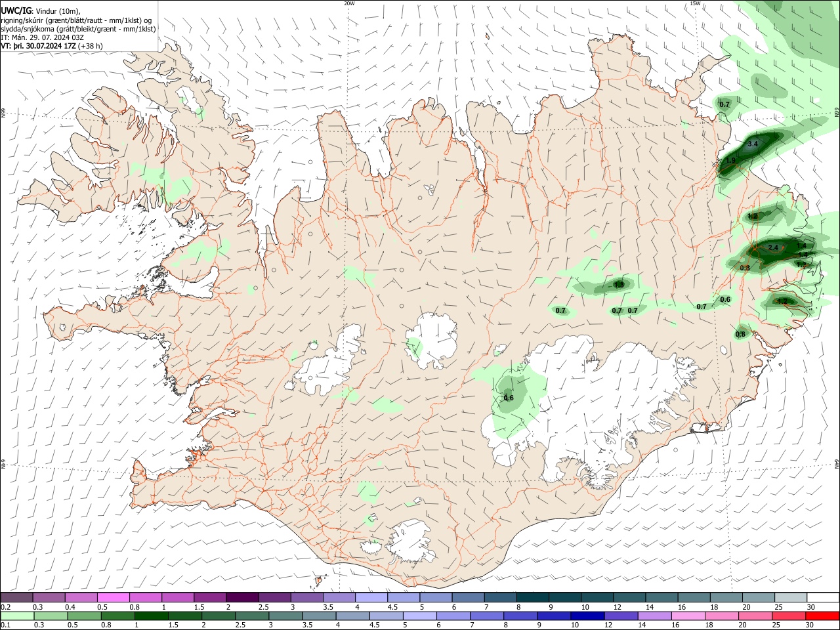Click the 'VT: Þri. 30.07.2024 17Z (+38 h)' line
Image resolution: width=840 pixels, height=630 pixels.
(x=52, y=46)
